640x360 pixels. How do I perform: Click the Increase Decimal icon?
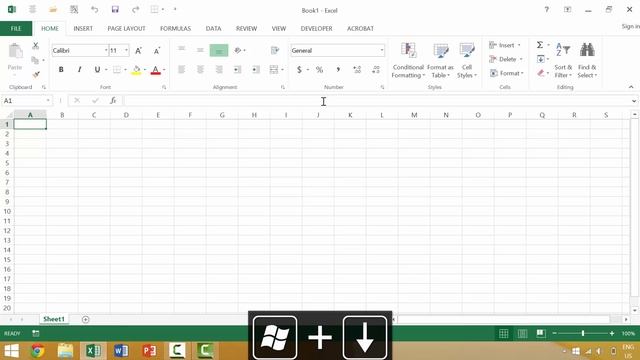[x=357, y=70]
